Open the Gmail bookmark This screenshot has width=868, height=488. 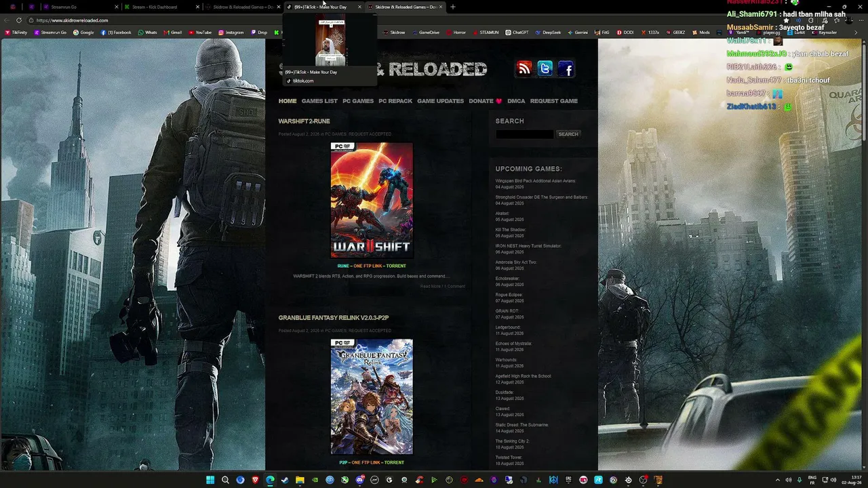pos(172,33)
